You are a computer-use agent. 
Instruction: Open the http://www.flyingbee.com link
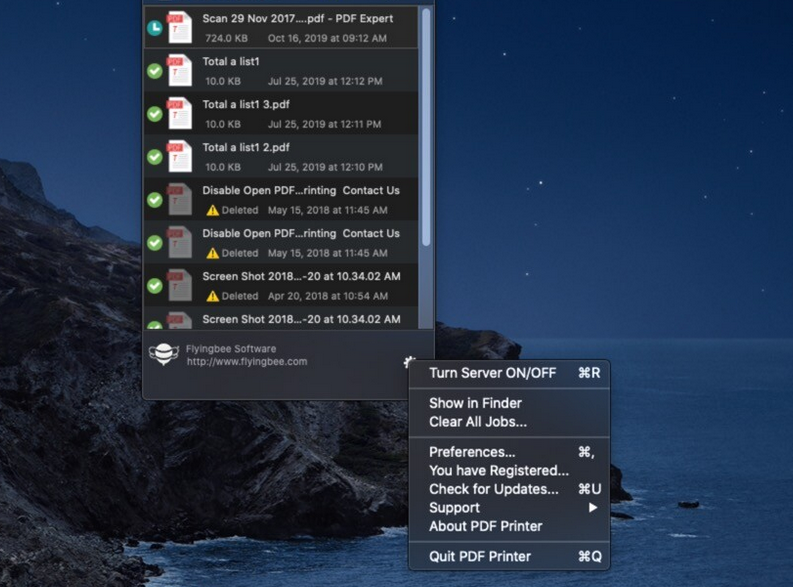click(247, 362)
